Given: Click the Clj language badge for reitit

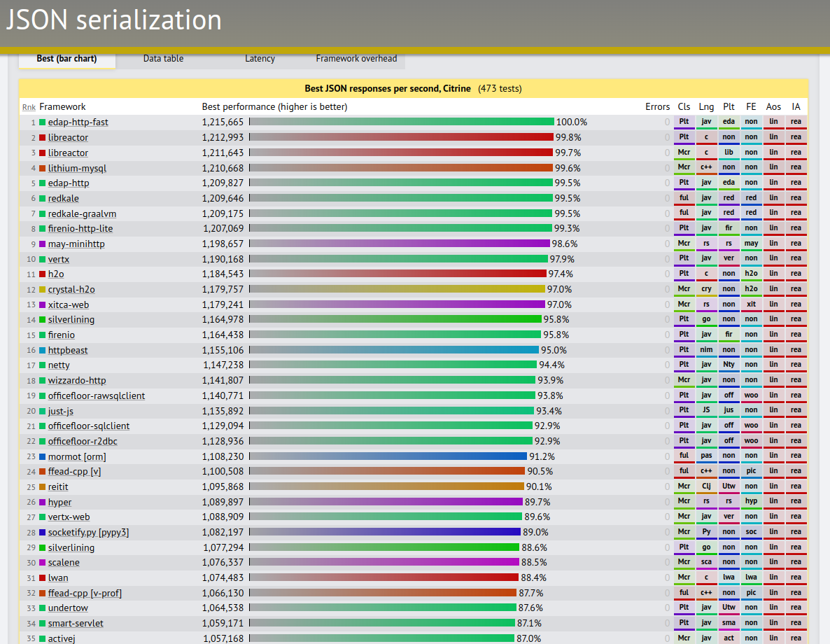Looking at the screenshot, I should [x=707, y=486].
